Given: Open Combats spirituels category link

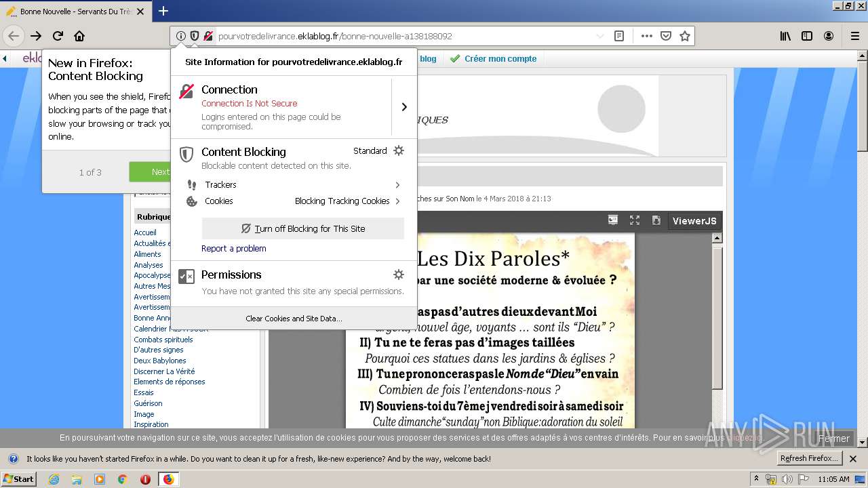Looking at the screenshot, I should click(x=163, y=340).
